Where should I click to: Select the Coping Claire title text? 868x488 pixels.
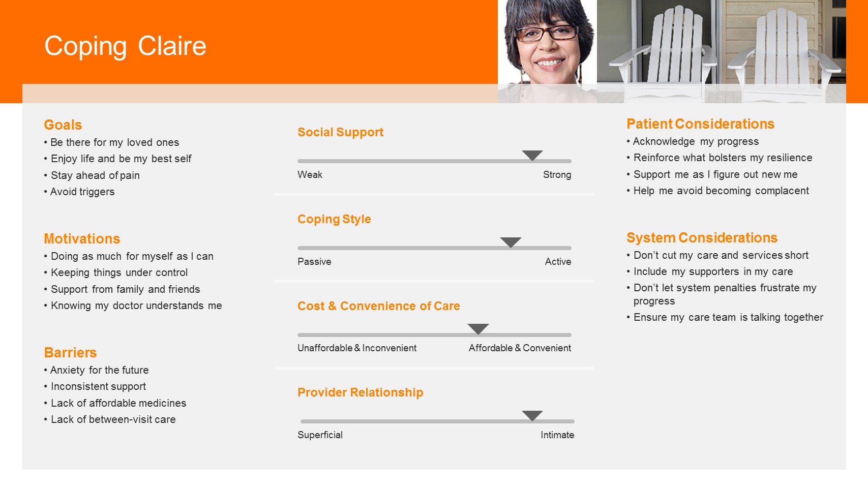125,46
